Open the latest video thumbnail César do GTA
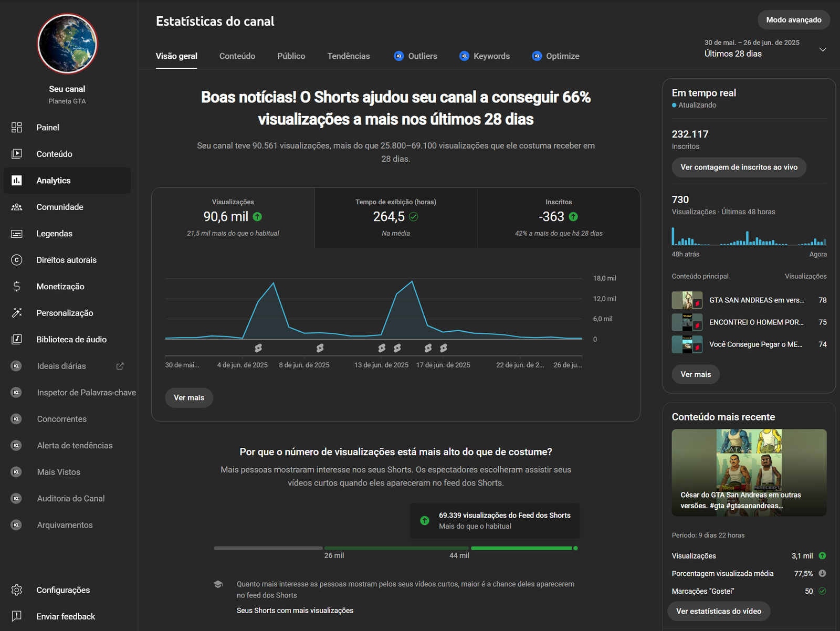Viewport: 840px width, 631px height. tap(749, 472)
